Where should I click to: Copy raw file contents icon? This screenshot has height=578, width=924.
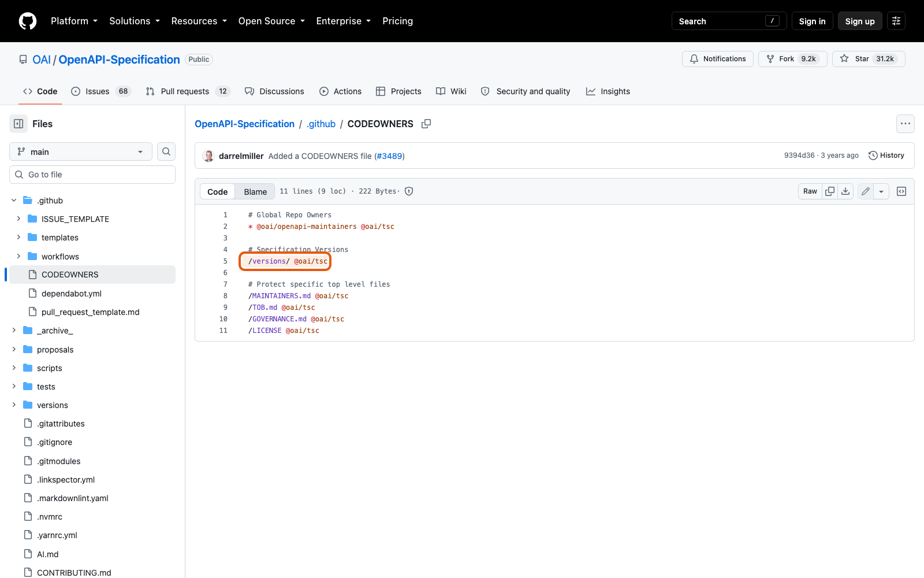click(x=830, y=191)
